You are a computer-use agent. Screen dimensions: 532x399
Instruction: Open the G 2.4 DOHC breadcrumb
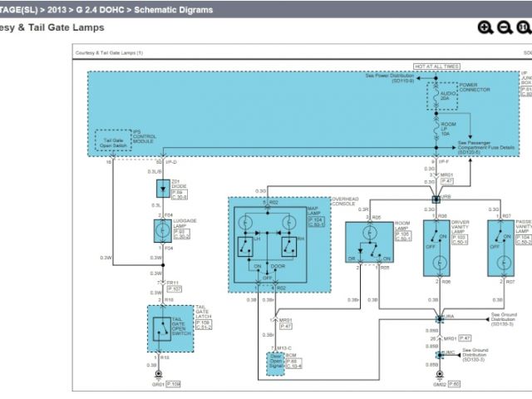103,9
